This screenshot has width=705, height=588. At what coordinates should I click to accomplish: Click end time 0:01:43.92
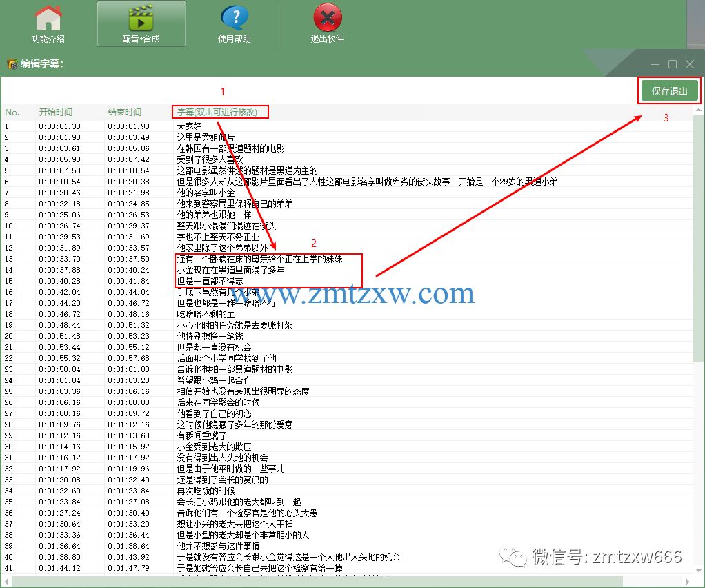[128, 556]
